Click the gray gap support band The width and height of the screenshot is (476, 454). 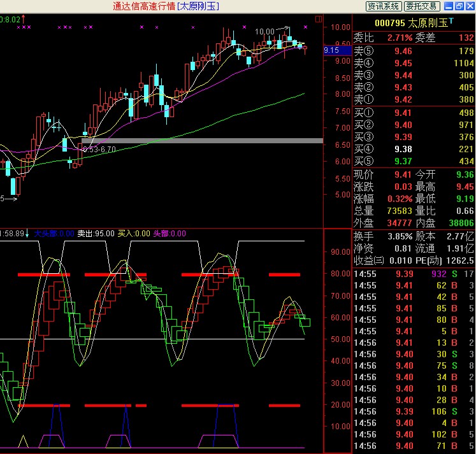(202, 141)
